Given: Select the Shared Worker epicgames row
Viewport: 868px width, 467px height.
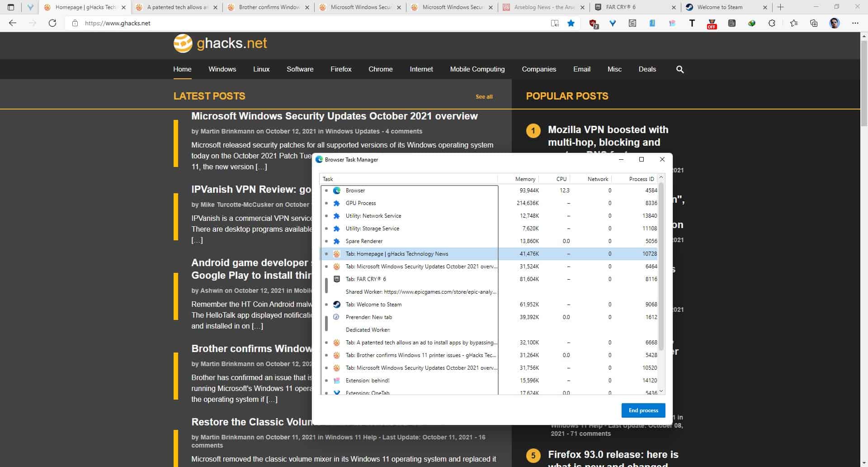Looking at the screenshot, I should click(x=489, y=292).
